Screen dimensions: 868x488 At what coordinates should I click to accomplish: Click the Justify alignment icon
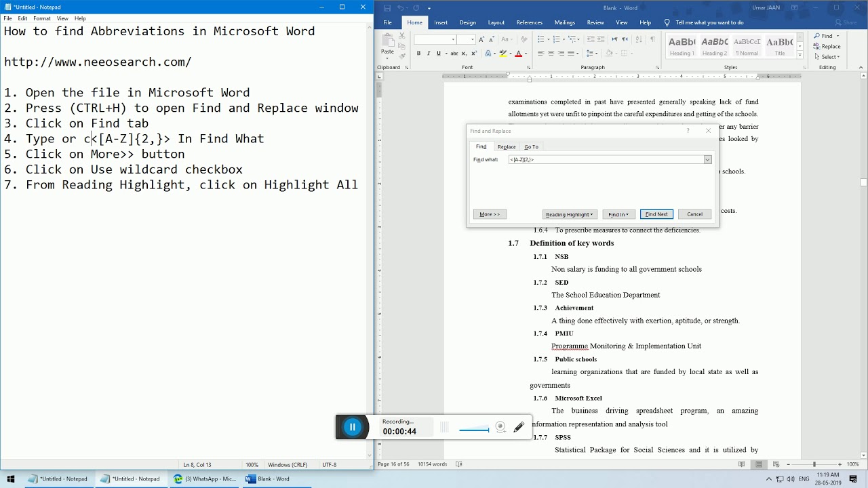(x=571, y=53)
